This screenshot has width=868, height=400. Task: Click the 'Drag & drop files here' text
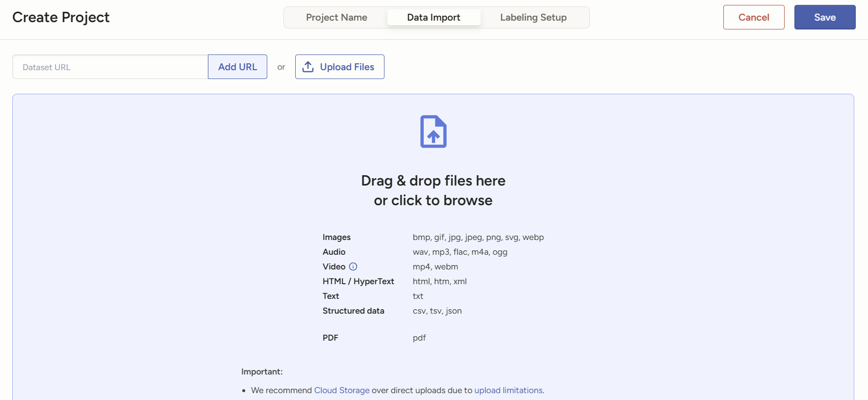[434, 181]
